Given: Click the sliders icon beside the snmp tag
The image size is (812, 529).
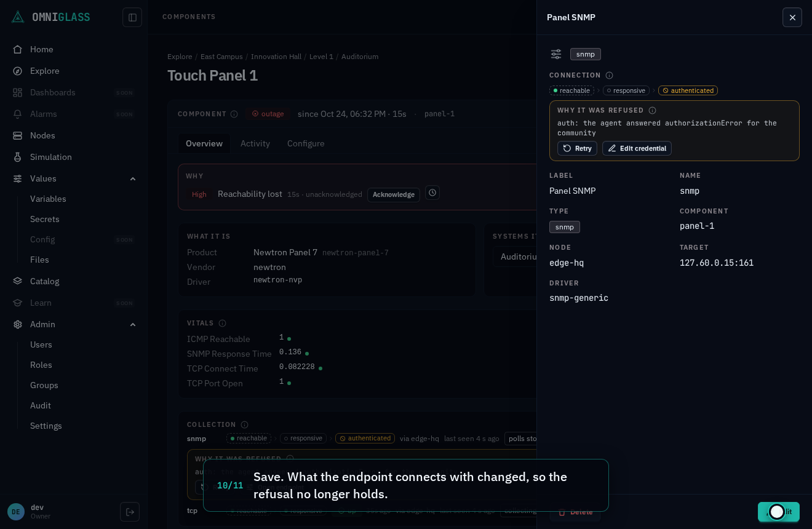Looking at the screenshot, I should (556, 54).
